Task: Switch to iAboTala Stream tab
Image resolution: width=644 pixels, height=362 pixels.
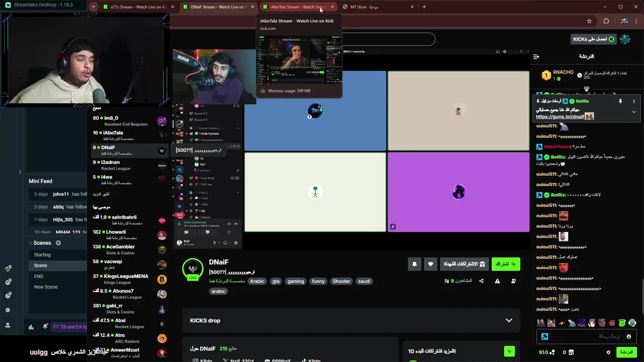Action: coord(297,7)
